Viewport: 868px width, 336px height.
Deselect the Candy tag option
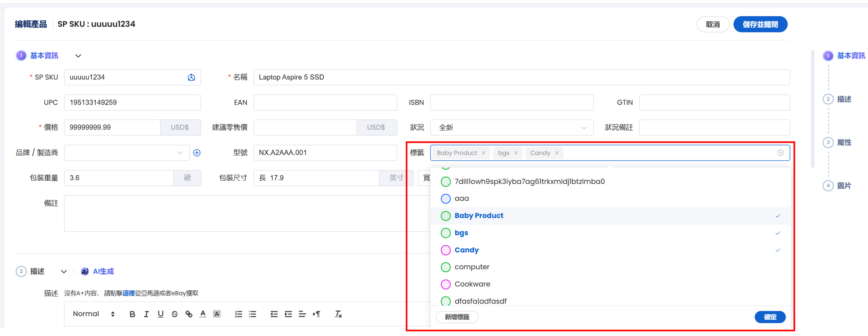[611, 250]
